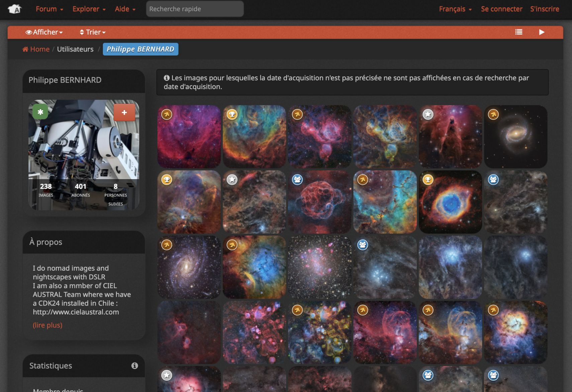Click top-pick badge on red arc nebula, fourth row

[362, 310]
